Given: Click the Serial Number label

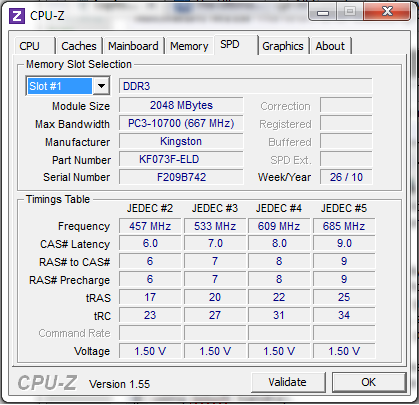Looking at the screenshot, I should click(x=76, y=177).
